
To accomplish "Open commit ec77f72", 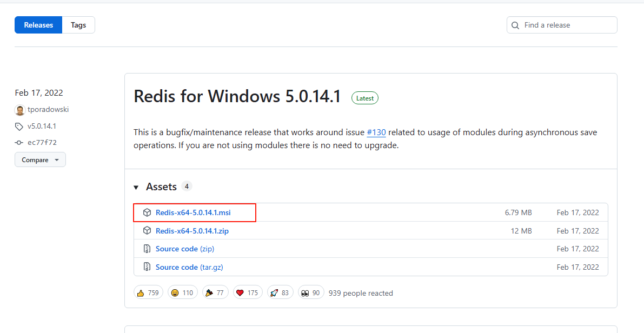I will 42,142.
